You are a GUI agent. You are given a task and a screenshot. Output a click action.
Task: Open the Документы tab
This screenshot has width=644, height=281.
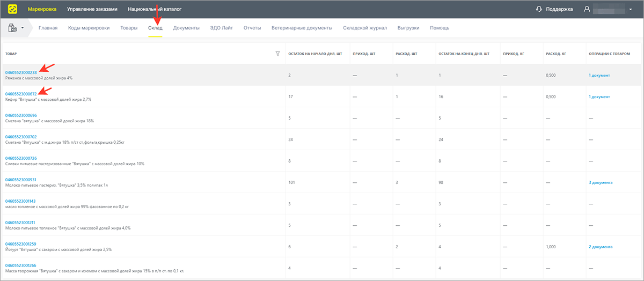point(186,28)
